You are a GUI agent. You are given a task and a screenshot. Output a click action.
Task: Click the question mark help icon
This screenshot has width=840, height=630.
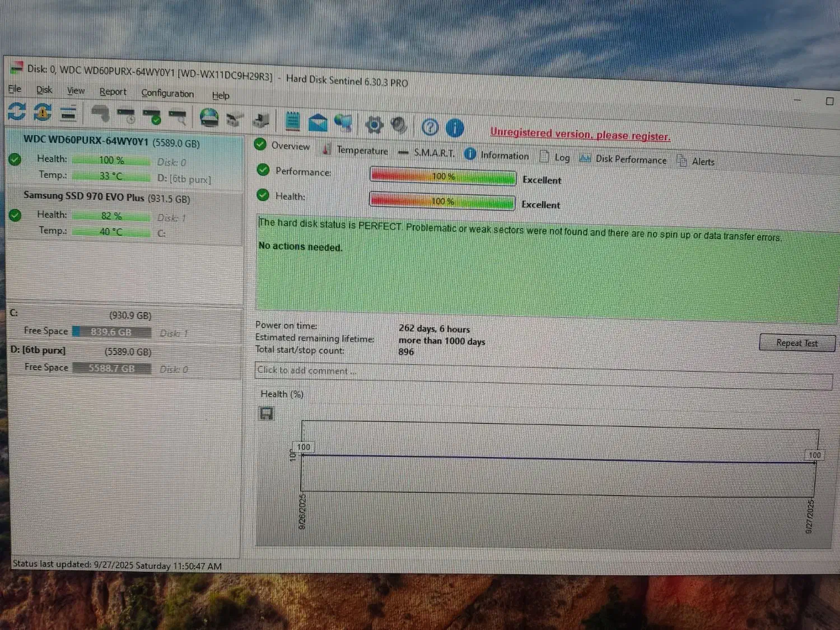pyautogui.click(x=430, y=127)
